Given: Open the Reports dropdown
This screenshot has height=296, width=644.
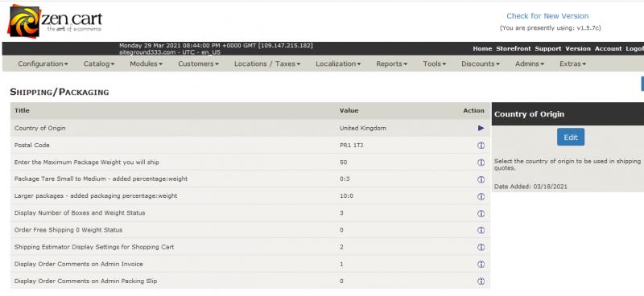Looking at the screenshot, I should 392,64.
